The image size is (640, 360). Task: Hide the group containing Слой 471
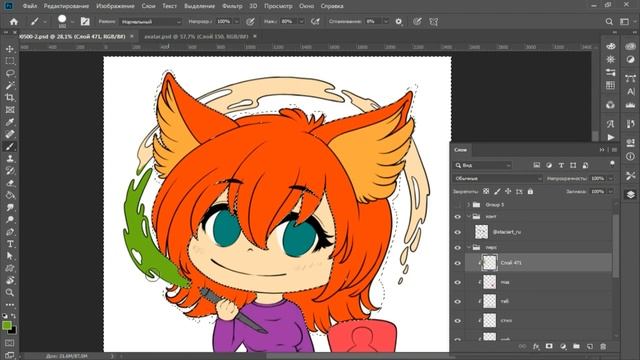click(458, 248)
